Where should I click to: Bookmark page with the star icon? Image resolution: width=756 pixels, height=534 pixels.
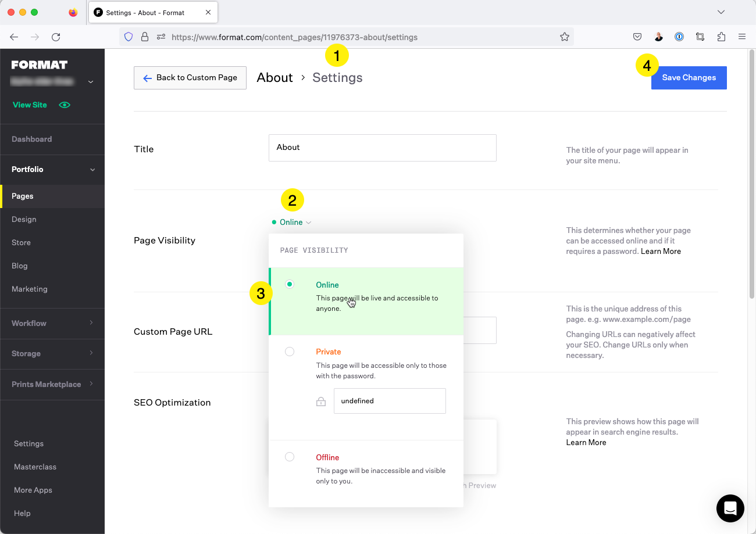(x=564, y=37)
